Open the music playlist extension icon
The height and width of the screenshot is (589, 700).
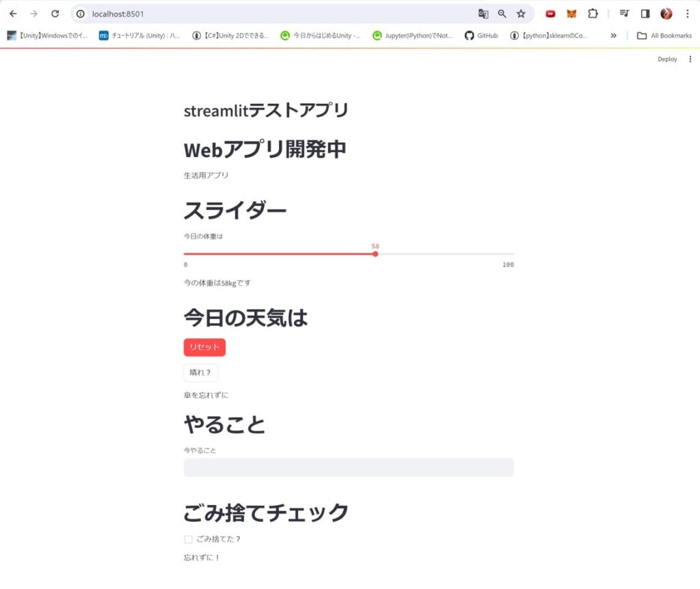pos(623,14)
